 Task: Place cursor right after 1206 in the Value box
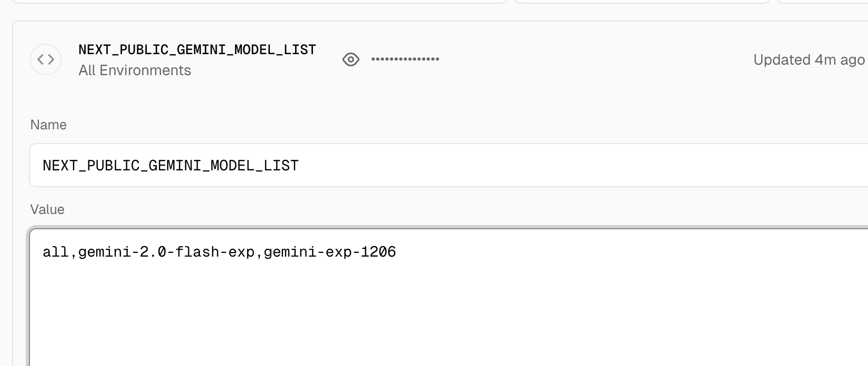397,252
